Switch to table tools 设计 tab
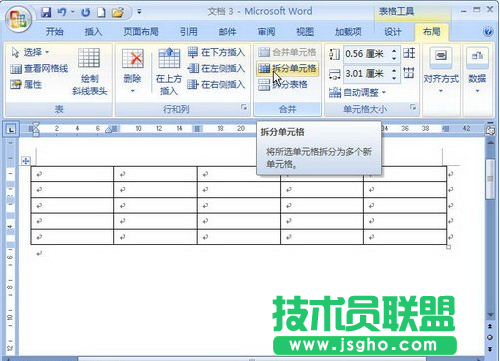The height and width of the screenshot is (361, 500). coord(393,32)
